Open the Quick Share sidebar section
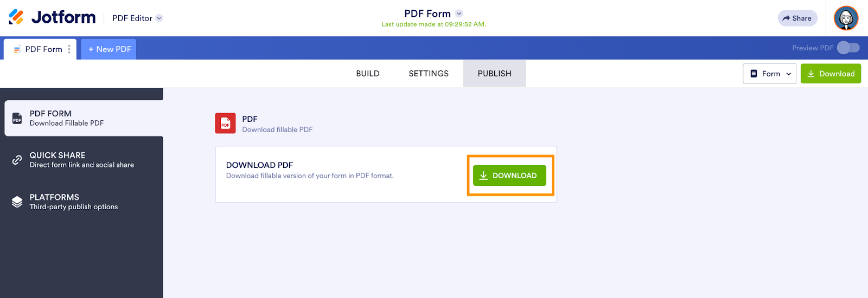Screen dimensions: 868x298 [x=81, y=160]
